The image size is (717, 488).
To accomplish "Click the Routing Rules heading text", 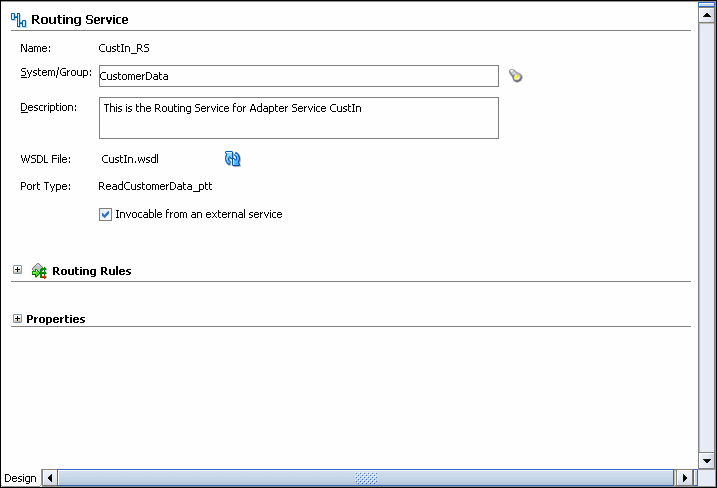I will (x=91, y=271).
